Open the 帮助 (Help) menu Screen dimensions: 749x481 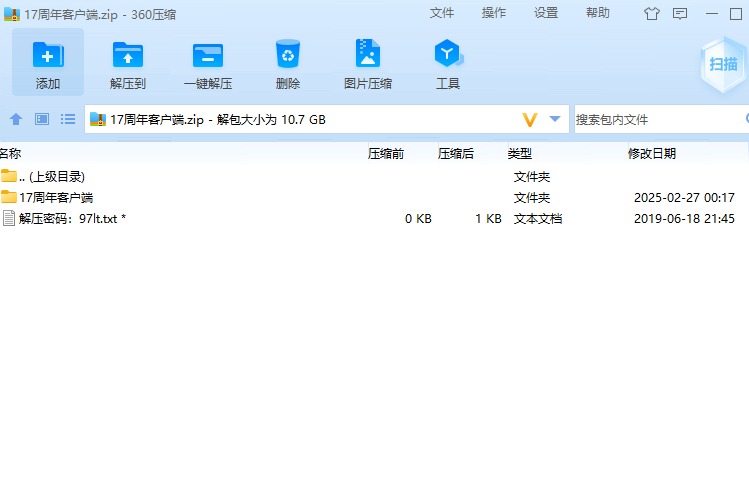pos(598,13)
